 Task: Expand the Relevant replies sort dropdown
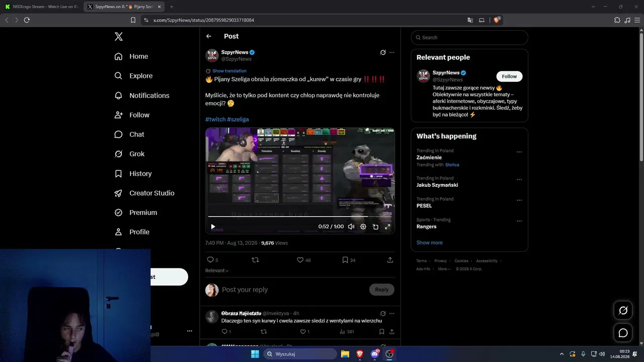point(217,270)
